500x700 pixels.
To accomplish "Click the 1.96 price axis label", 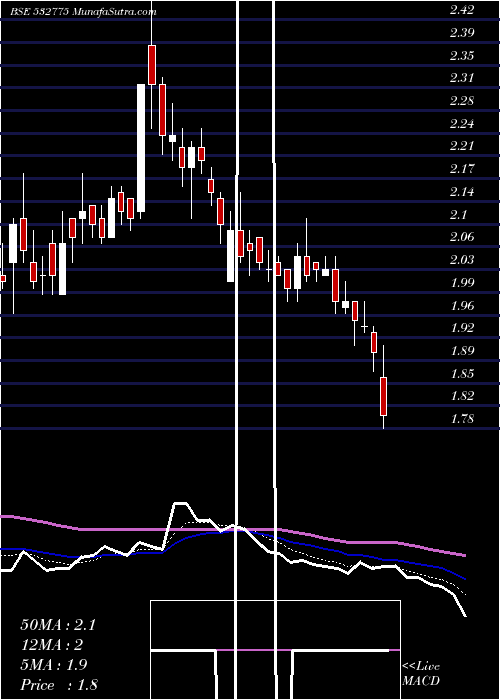I will 462,305.
